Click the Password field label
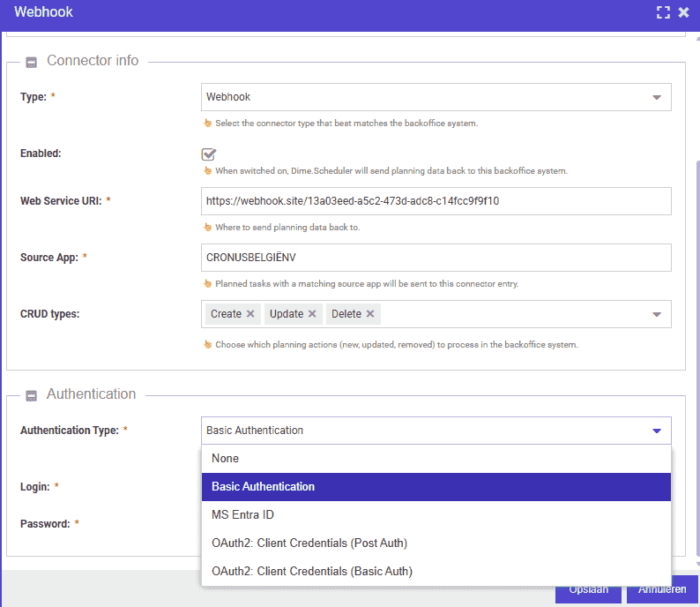700x607 pixels. point(45,524)
